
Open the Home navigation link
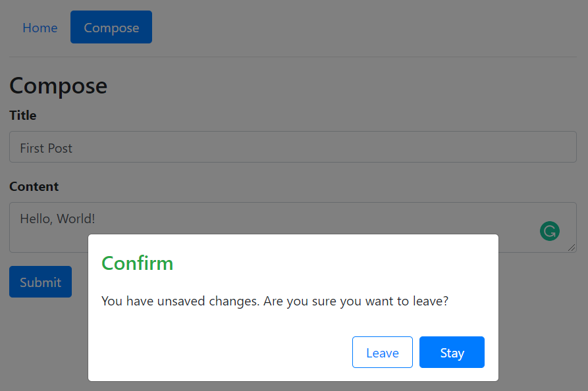click(40, 28)
